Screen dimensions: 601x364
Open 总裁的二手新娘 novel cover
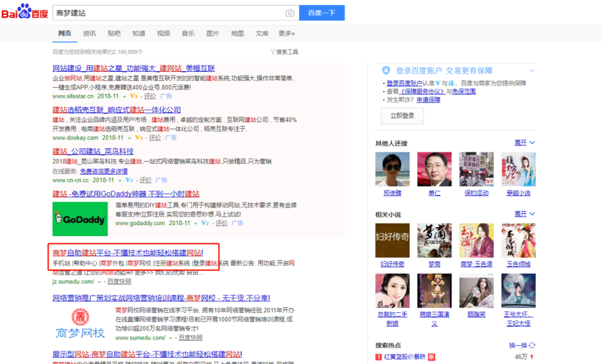click(x=393, y=291)
